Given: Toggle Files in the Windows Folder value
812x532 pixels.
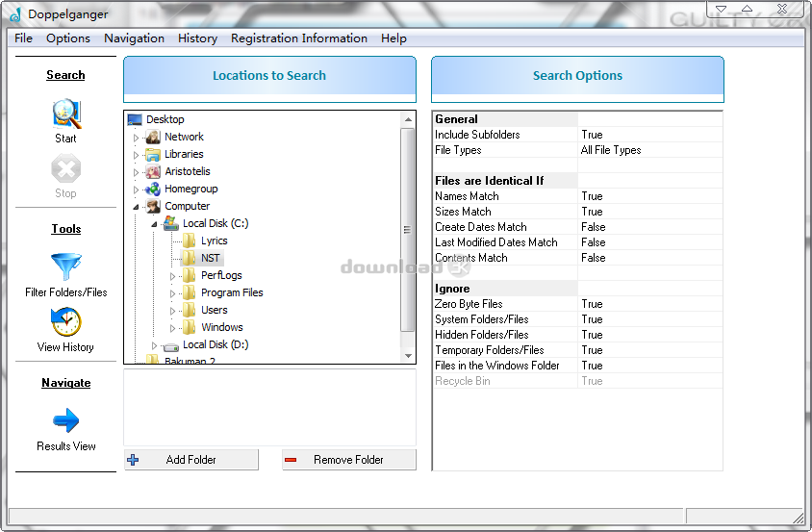Looking at the screenshot, I should point(650,366).
